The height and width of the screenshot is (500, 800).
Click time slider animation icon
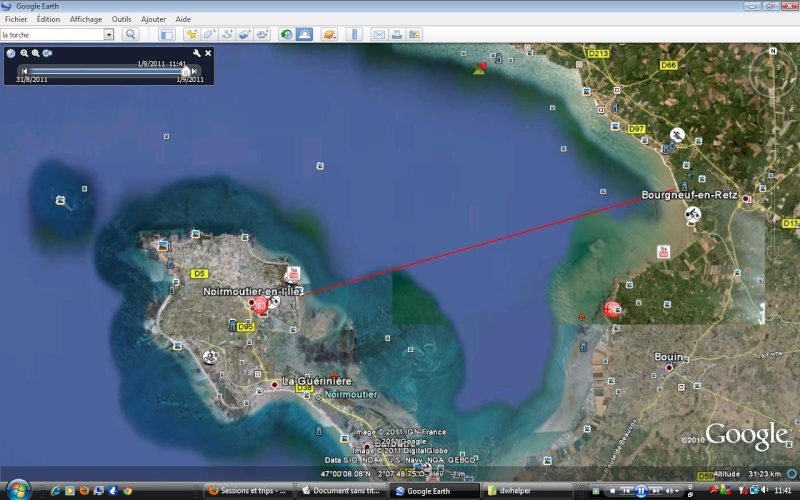click(x=47, y=53)
